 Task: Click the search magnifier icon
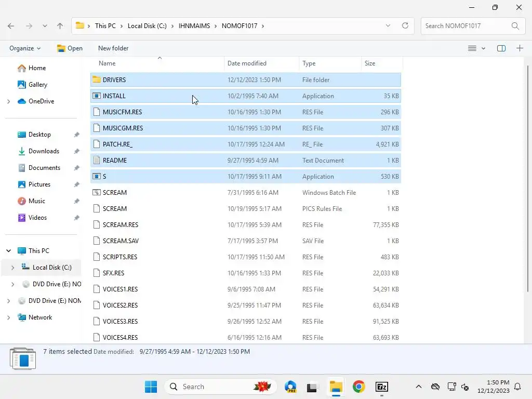pos(515,26)
